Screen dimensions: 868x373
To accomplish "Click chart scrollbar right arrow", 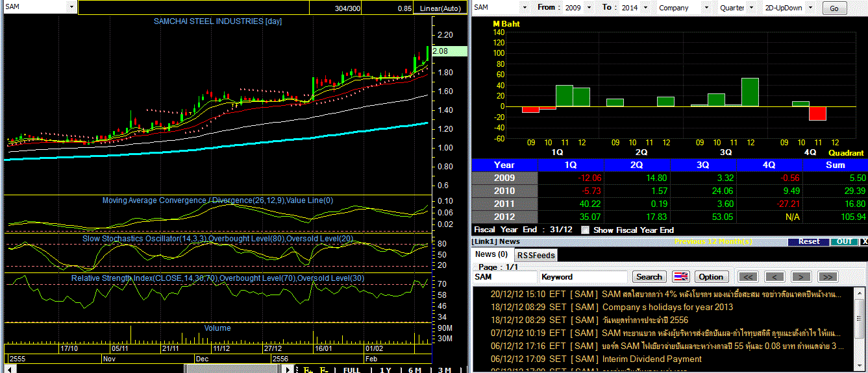I will tap(289, 369).
